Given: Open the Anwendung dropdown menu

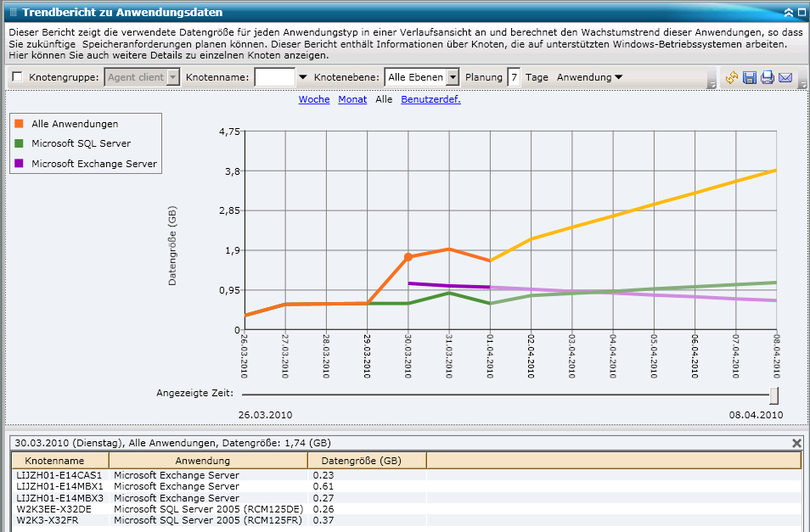Looking at the screenshot, I should 590,77.
